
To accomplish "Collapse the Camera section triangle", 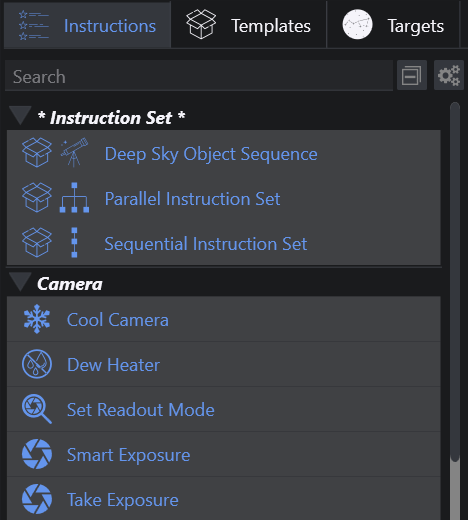I will [x=20, y=282].
